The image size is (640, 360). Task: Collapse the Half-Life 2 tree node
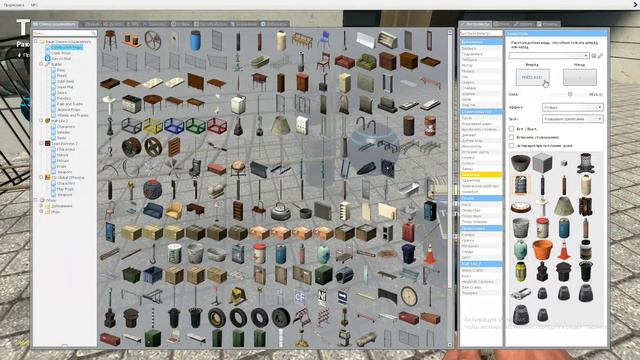pos(41,121)
